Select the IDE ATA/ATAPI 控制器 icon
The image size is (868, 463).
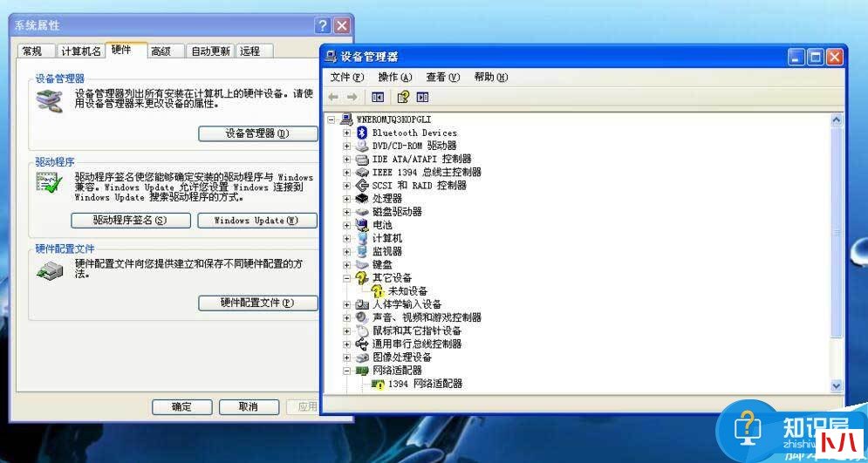pyautogui.click(x=362, y=160)
